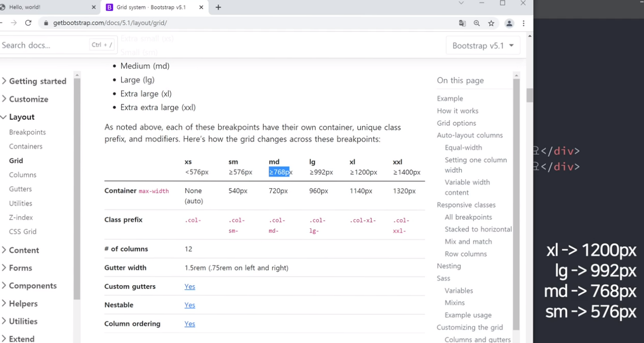Viewport: 644px width, 343px height.
Task: Open CSS Grid in Layout sidebar
Action: tap(23, 232)
